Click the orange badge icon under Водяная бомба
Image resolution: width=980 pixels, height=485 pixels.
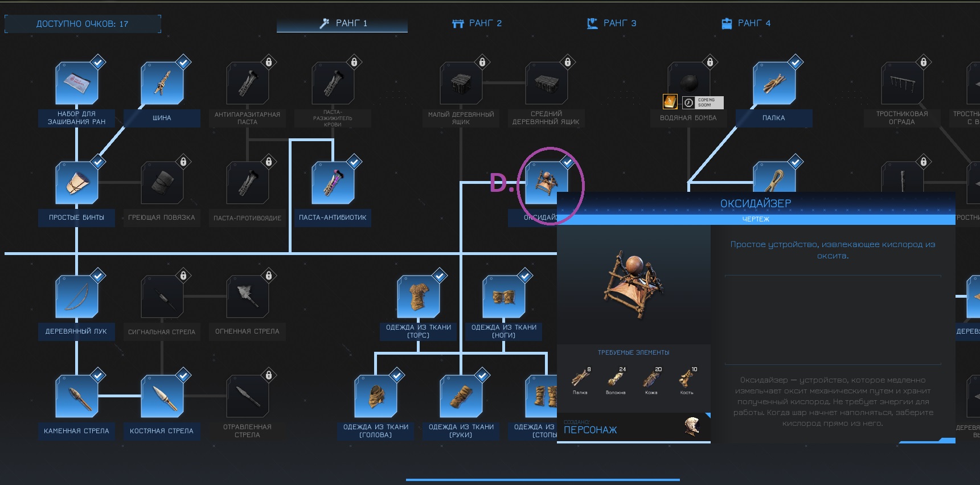coord(670,102)
